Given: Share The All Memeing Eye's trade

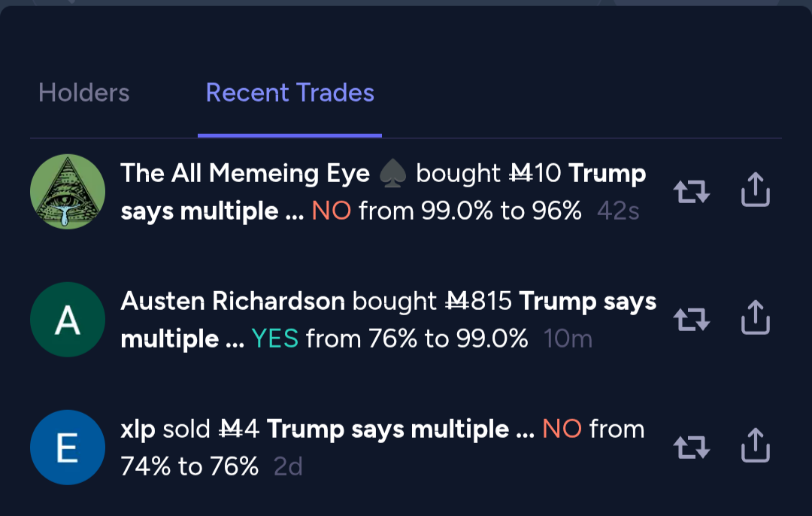Looking at the screenshot, I should click(x=756, y=190).
